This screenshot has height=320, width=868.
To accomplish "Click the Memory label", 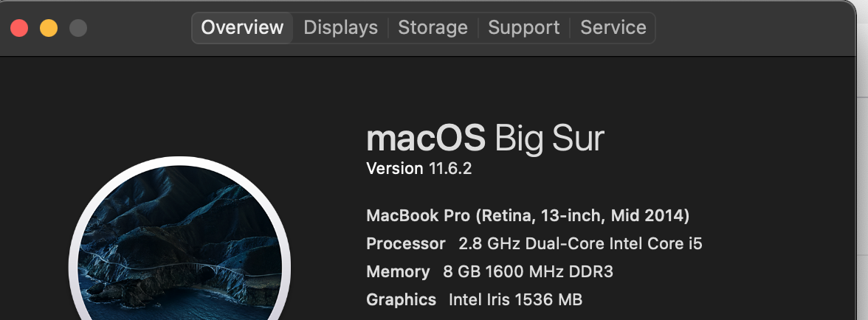I will [x=398, y=272].
